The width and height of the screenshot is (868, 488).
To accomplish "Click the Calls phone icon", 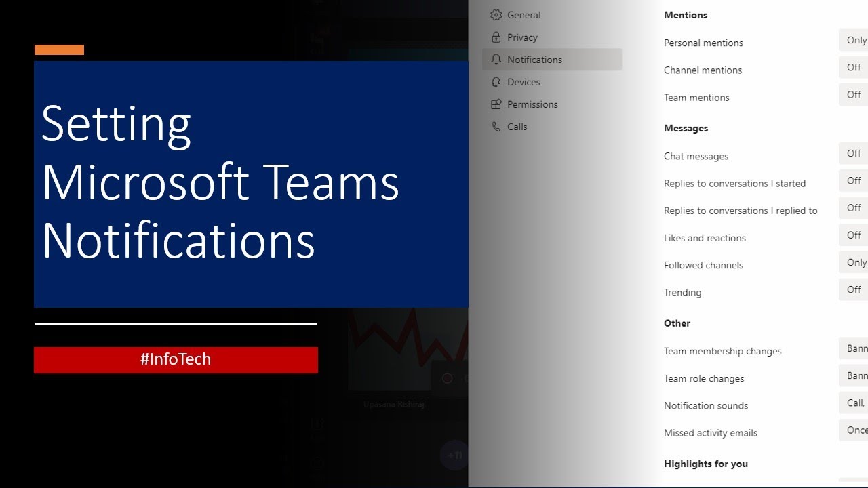I will [496, 127].
